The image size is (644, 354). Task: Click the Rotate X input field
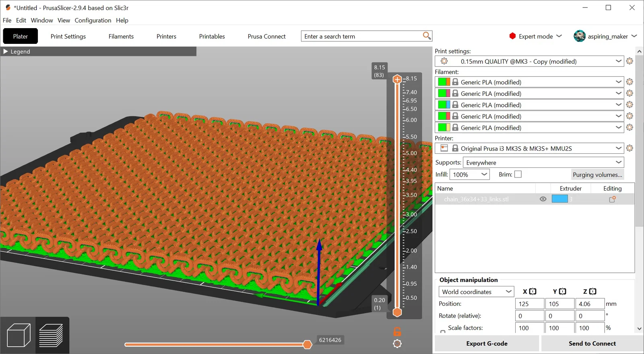click(530, 316)
